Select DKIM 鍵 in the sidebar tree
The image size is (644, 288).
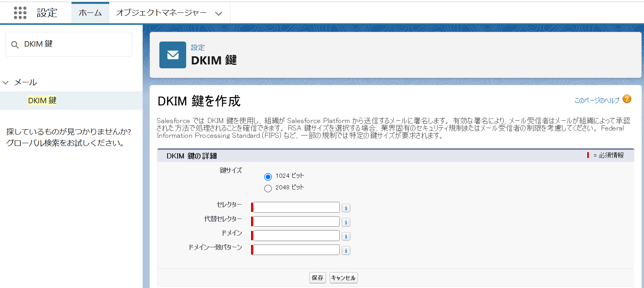point(42,101)
